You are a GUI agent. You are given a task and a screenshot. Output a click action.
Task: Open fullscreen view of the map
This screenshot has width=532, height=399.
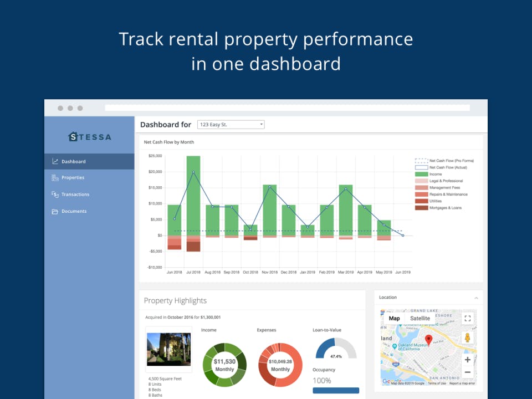tap(468, 318)
